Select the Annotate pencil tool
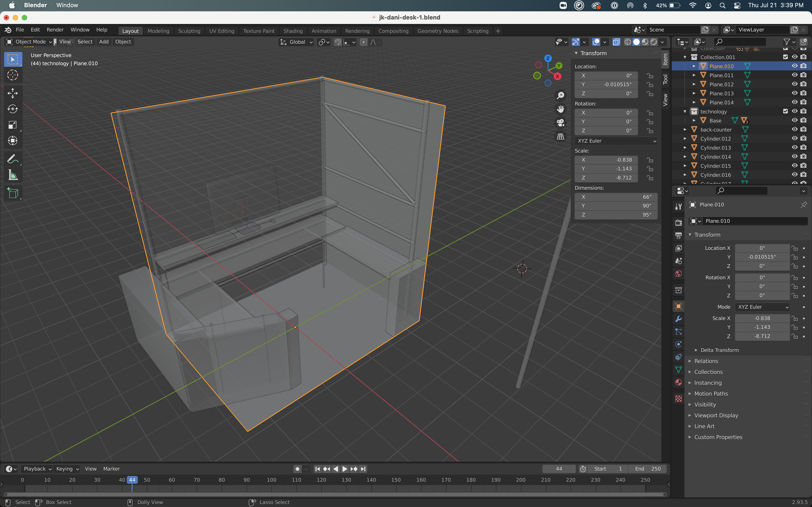 (x=12, y=159)
